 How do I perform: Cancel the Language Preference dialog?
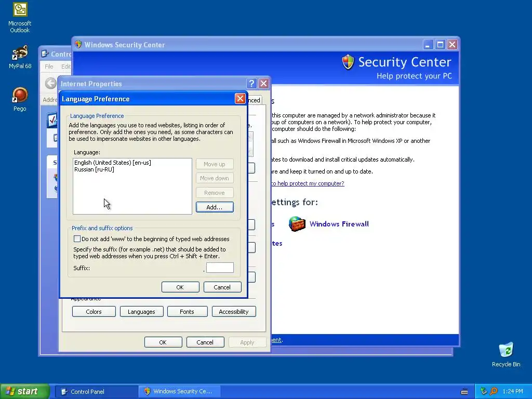tap(222, 287)
